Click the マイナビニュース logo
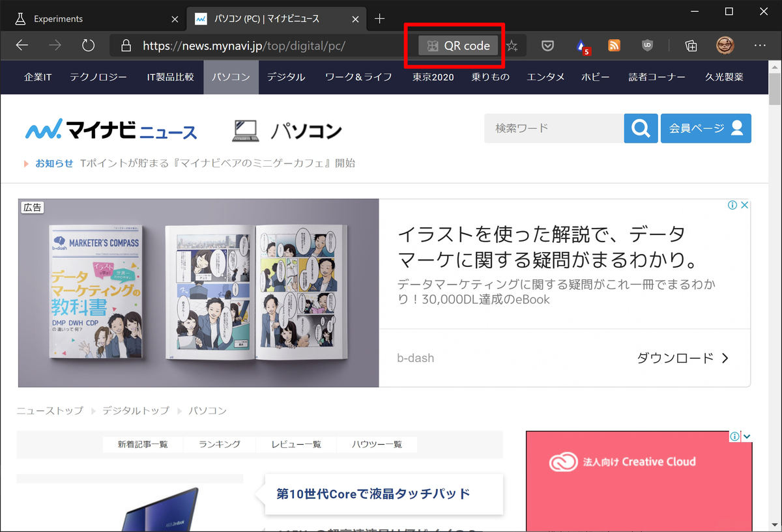Image resolution: width=782 pixels, height=532 pixels. (x=111, y=129)
